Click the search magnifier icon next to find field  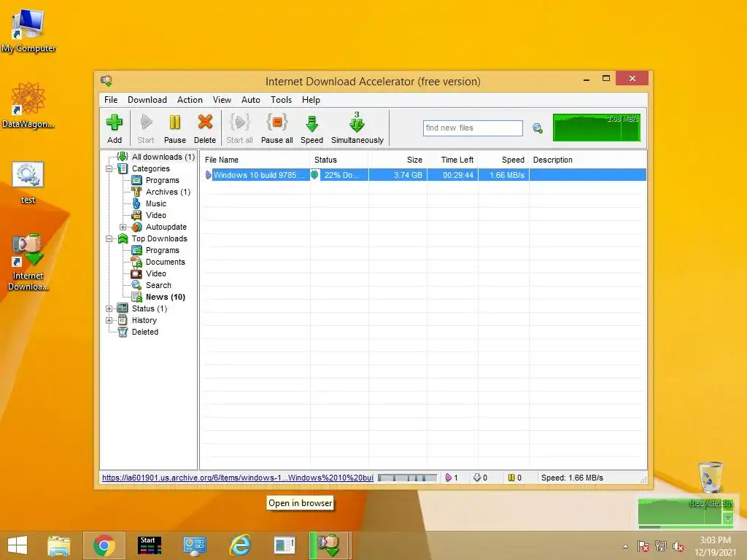[x=538, y=128]
